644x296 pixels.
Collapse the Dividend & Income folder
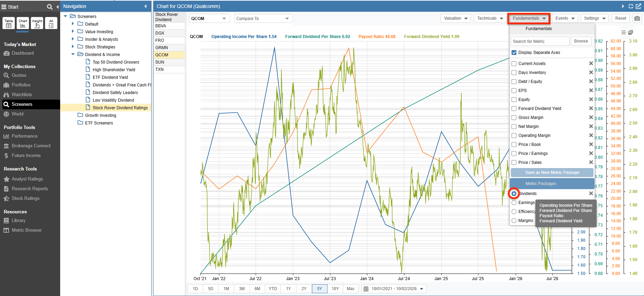[73, 54]
